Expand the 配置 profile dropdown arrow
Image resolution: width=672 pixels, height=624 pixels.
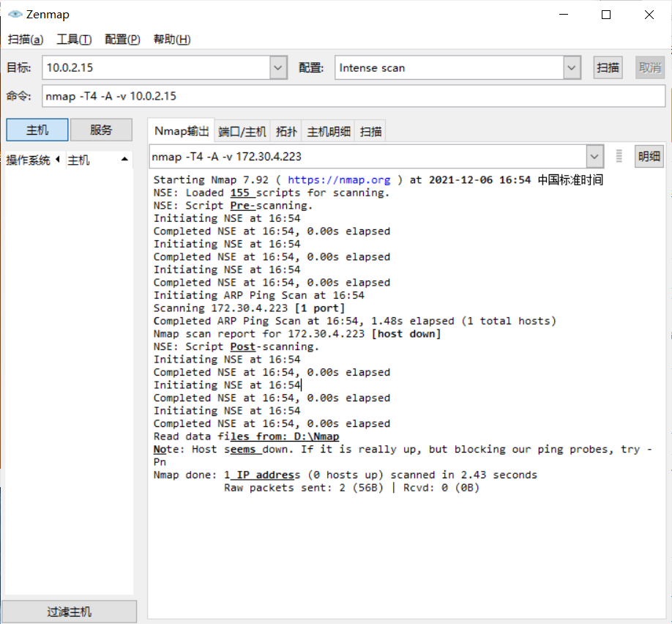pos(572,68)
